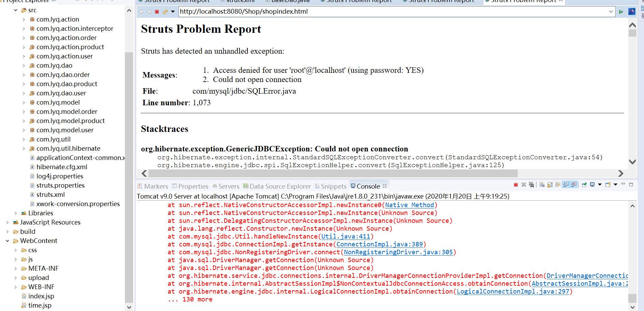
Task: Refresh the internal browser page
Action: (x=165, y=12)
